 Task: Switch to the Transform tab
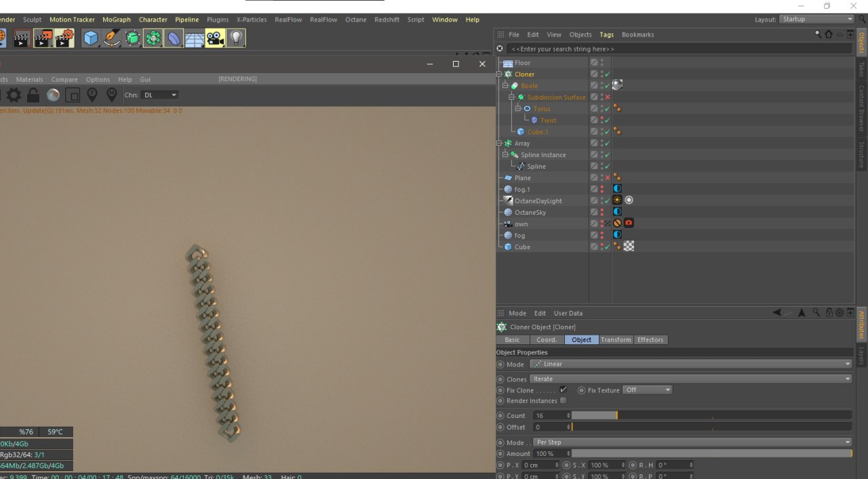point(616,339)
